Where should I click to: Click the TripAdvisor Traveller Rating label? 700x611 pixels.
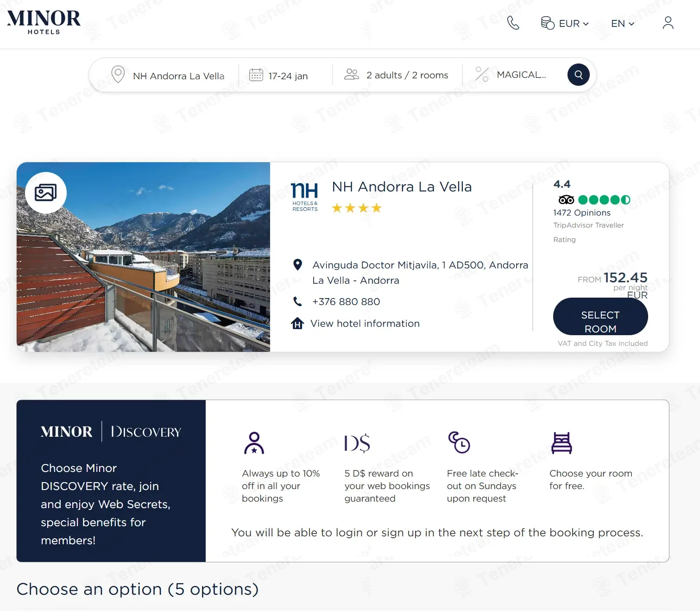pyautogui.click(x=588, y=232)
